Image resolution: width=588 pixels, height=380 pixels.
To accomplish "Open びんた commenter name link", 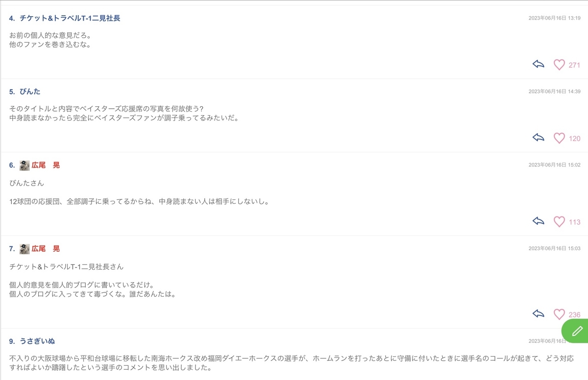I will [x=30, y=92].
